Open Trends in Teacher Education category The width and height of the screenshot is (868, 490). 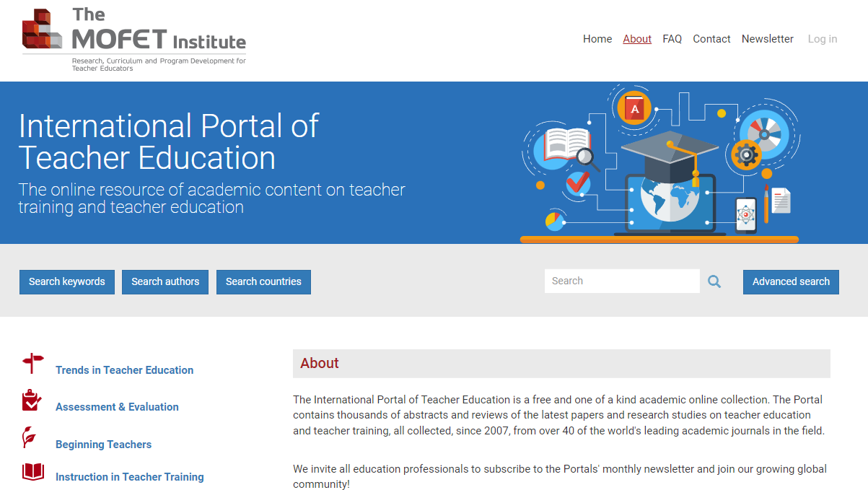(x=124, y=370)
